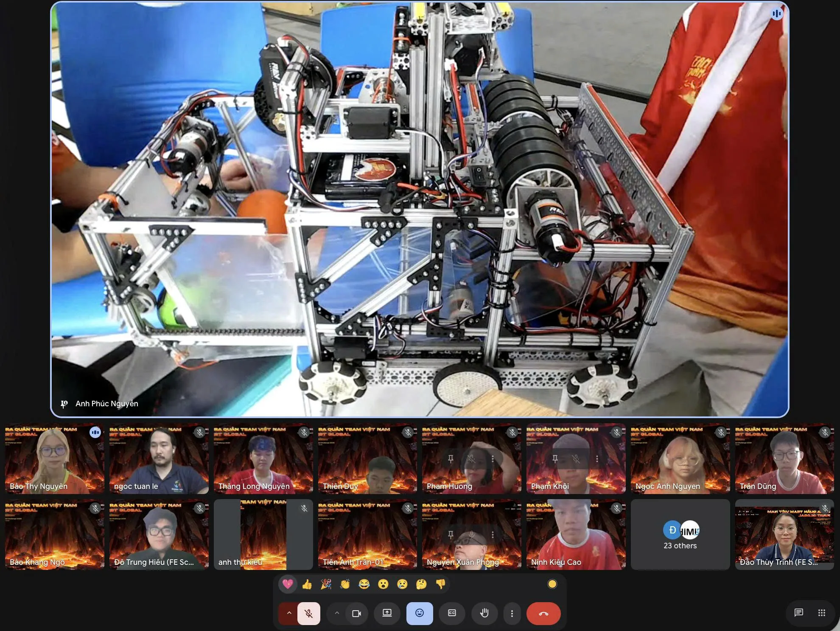The height and width of the screenshot is (631, 840).
Task: Open the chat panel
Action: pyautogui.click(x=798, y=612)
